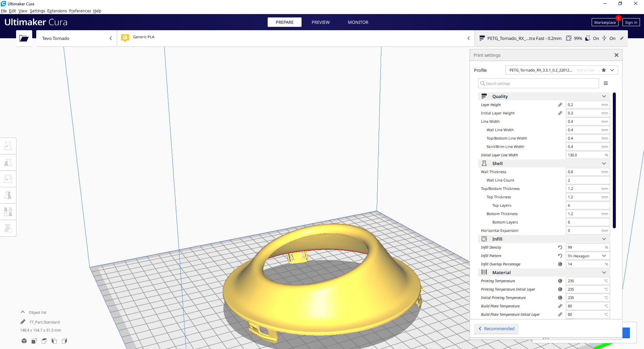Click the extruder 1 material icon
644x349 pixels.
(x=125, y=38)
